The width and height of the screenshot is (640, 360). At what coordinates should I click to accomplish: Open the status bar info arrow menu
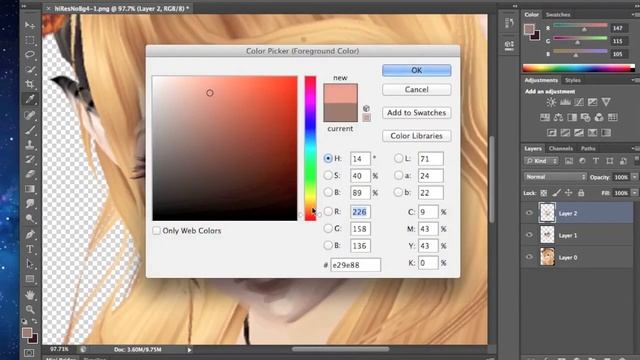coord(189,350)
